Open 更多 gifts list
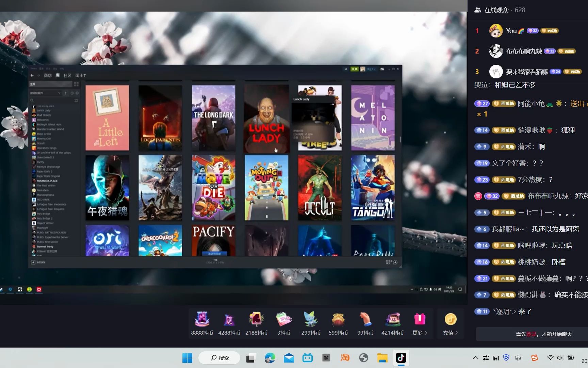 420,324
